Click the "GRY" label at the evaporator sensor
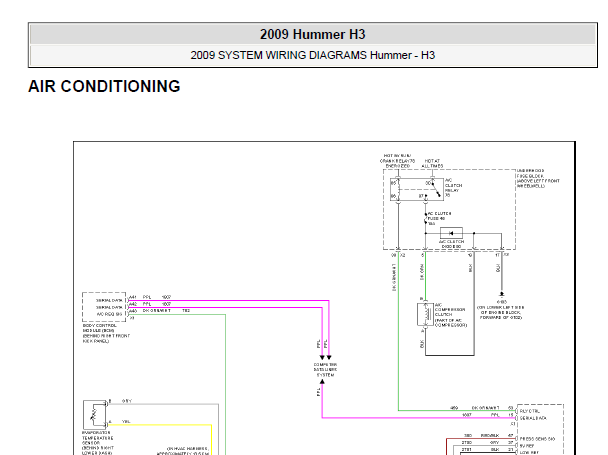 126,401
